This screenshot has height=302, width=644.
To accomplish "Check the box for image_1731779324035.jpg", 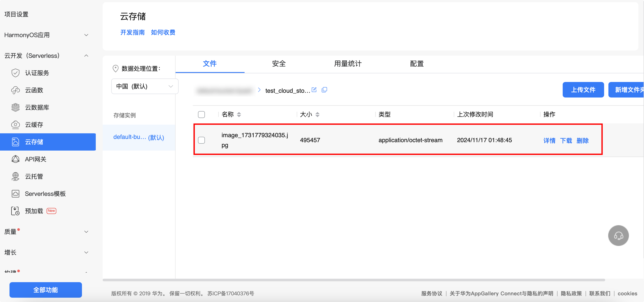I will (x=201, y=140).
